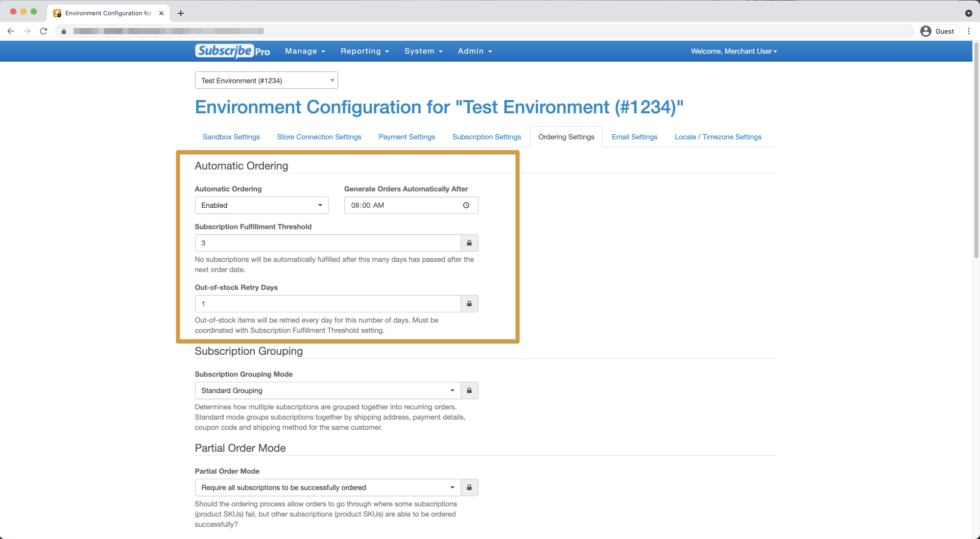Click the Subscription Grouping section heading
The width and height of the screenshot is (980, 539).
(x=249, y=351)
